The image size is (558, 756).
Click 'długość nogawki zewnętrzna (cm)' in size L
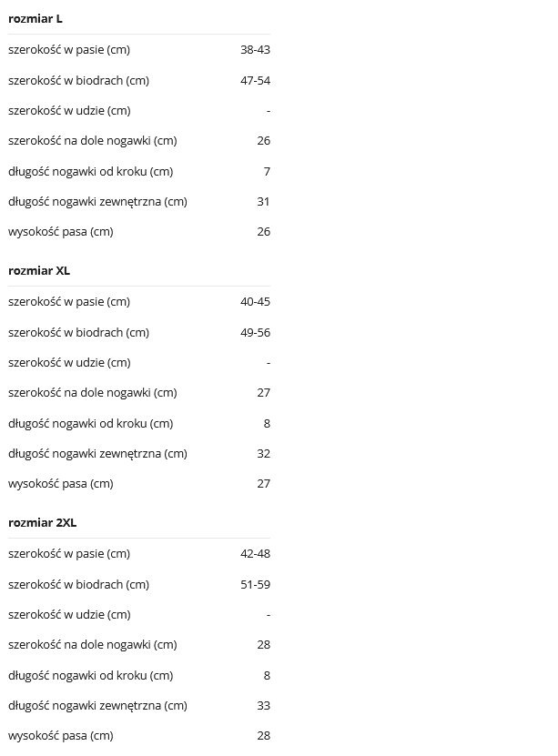97,201
